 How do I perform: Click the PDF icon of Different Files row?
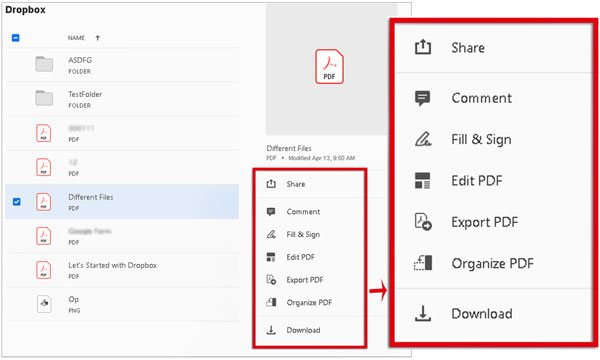point(44,202)
